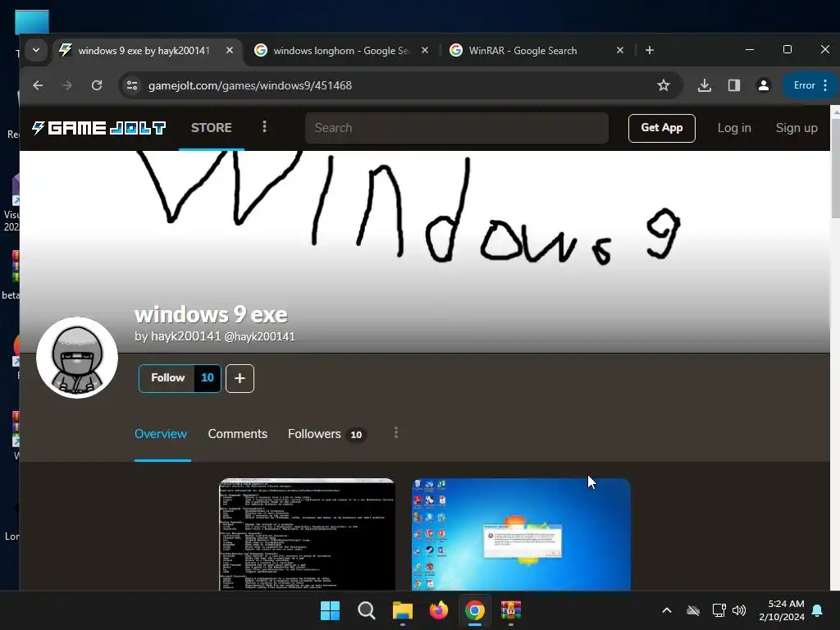Add game to a collection with plus button
Screen dimensions: 840x630
point(240,378)
